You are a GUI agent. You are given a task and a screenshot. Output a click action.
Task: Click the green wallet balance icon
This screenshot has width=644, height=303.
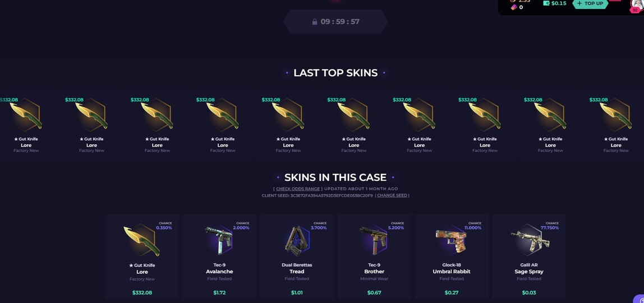tap(546, 3)
